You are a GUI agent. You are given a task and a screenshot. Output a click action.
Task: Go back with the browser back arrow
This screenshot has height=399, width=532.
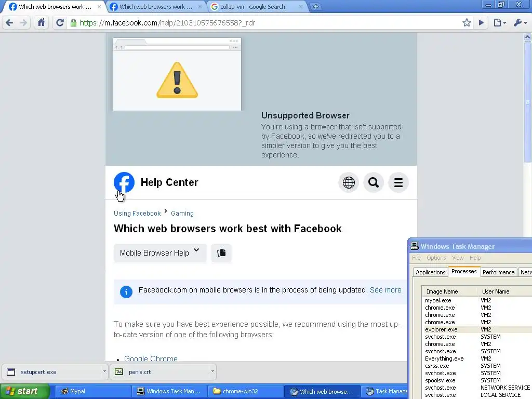(9, 23)
